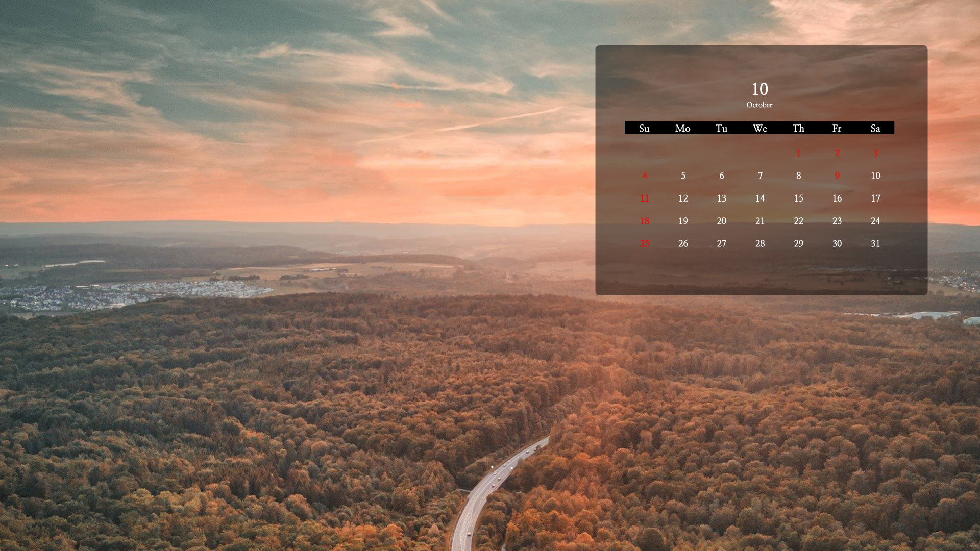Click the large month number 10 heading
This screenshot has width=980, height=551.
click(759, 89)
